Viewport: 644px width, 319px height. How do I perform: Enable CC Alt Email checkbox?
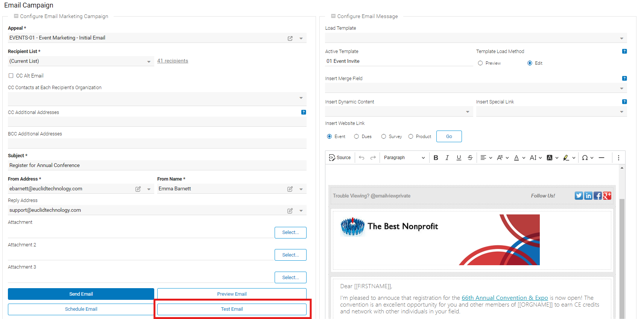[11, 76]
